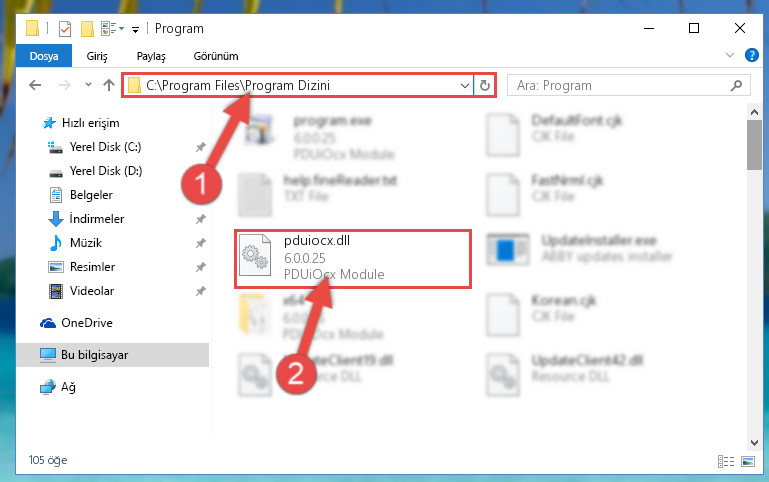Click in the Ara: Program search field
Screen dimensions: 769x482
click(618, 85)
